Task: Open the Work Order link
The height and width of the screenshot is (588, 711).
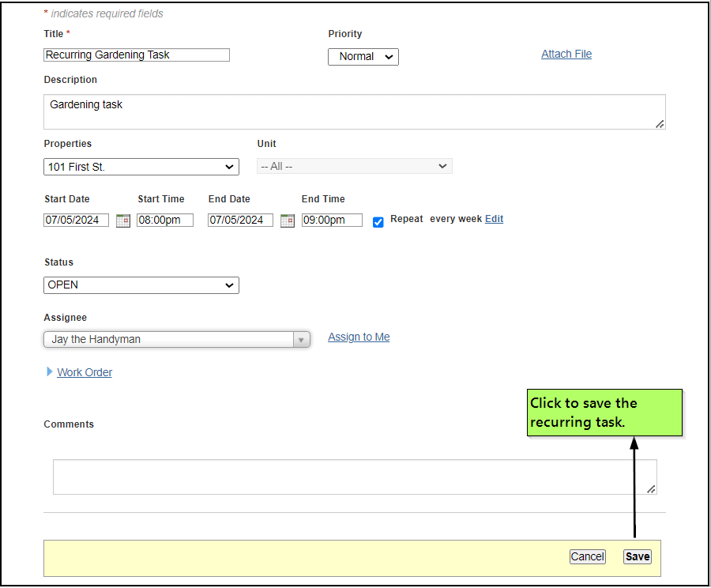Action: point(85,372)
